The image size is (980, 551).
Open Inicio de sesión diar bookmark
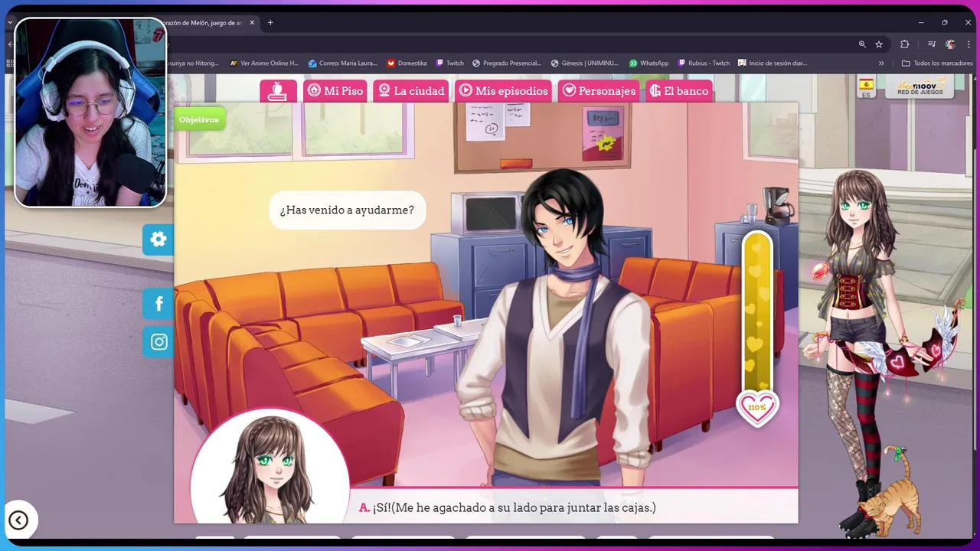click(x=773, y=64)
